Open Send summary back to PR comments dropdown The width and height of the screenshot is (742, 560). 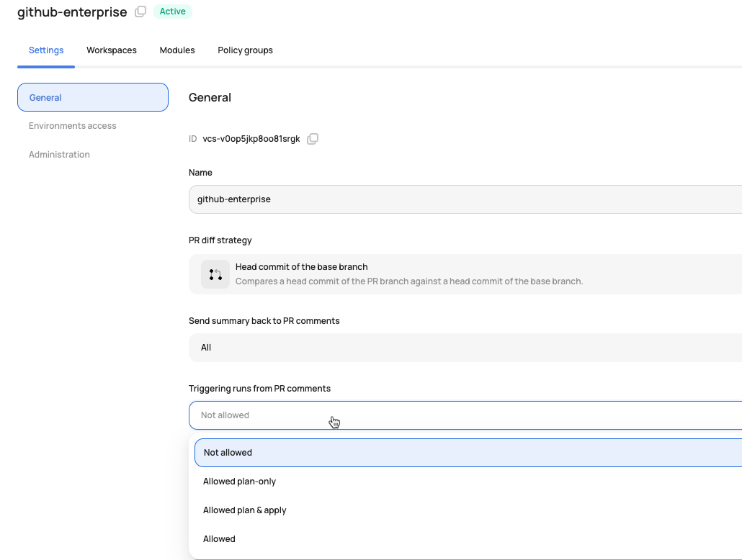point(465,348)
